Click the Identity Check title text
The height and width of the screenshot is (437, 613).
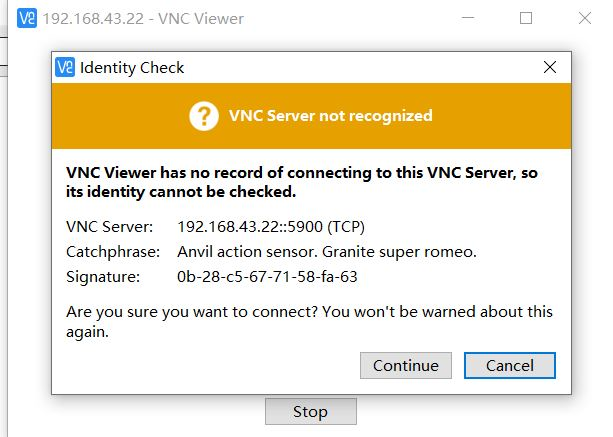point(132,68)
